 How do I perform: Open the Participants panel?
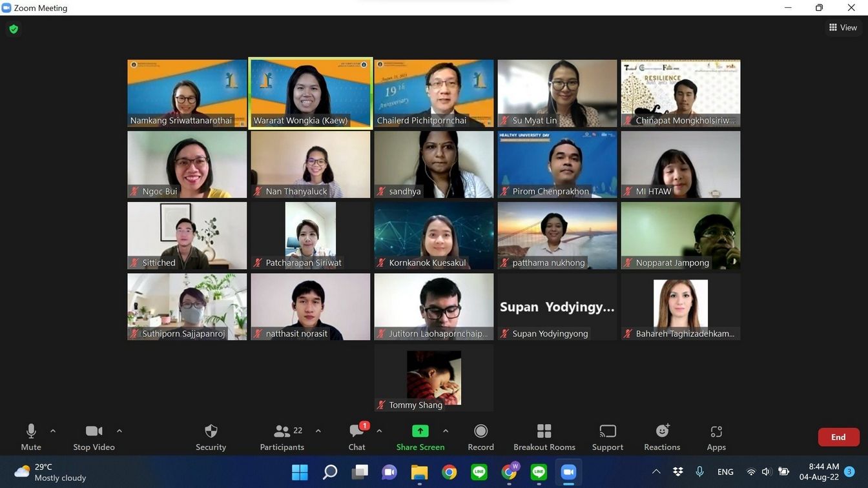point(282,437)
